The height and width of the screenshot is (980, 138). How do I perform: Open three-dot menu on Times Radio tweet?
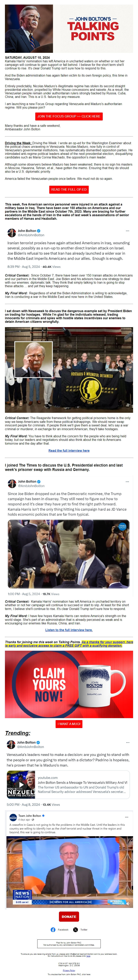[x=127, y=481]
